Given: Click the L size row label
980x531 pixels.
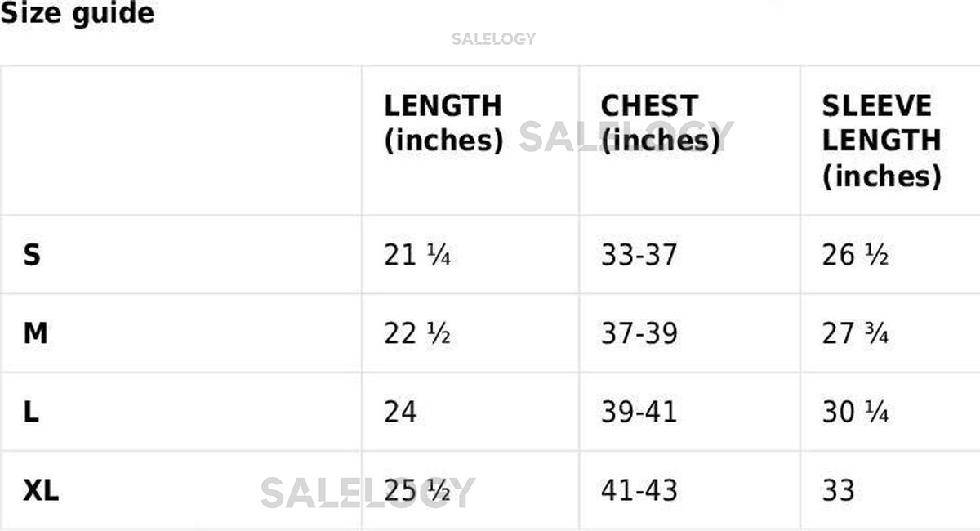Looking at the screenshot, I should point(31,412).
